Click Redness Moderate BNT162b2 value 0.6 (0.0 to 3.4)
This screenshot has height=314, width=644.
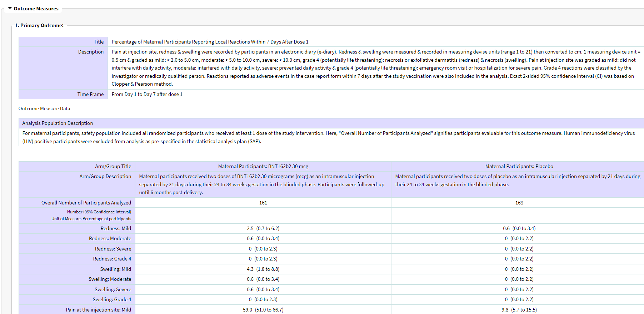(x=263, y=238)
